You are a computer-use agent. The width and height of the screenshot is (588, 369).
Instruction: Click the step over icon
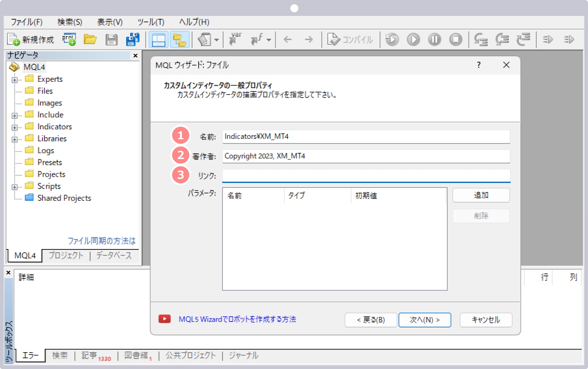(502, 39)
